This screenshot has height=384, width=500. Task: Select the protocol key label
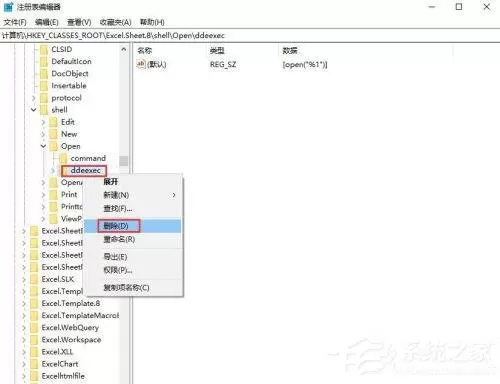click(x=66, y=98)
